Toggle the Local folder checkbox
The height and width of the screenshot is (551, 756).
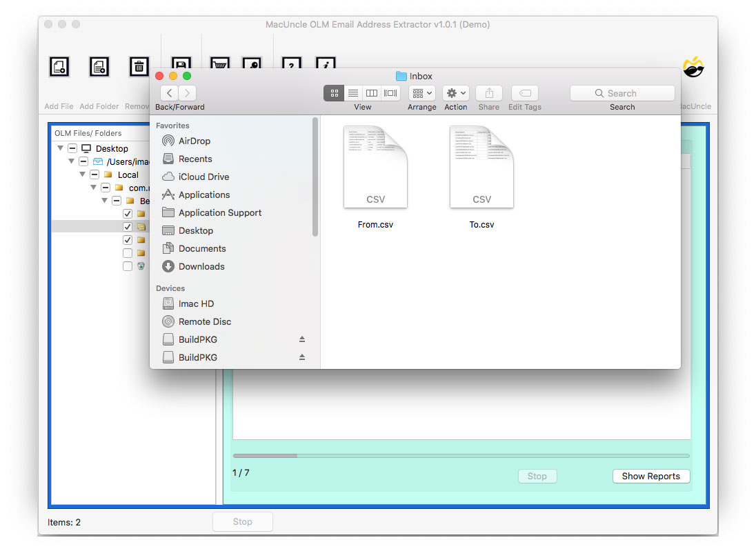click(x=94, y=174)
